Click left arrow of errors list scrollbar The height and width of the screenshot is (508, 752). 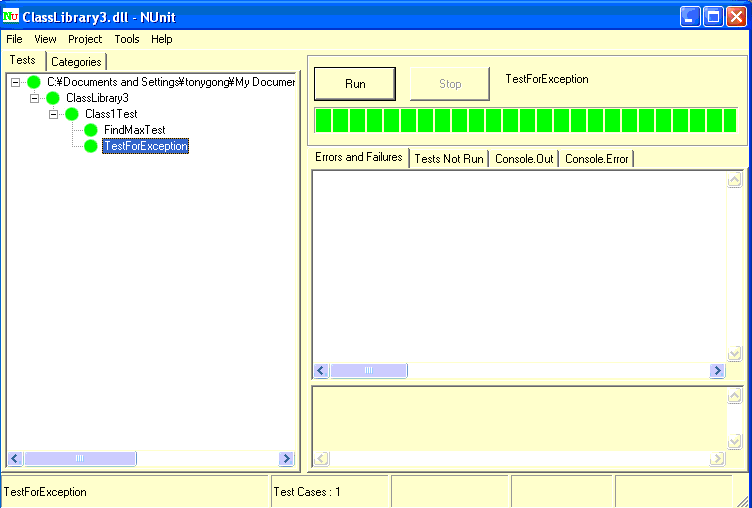(x=321, y=370)
